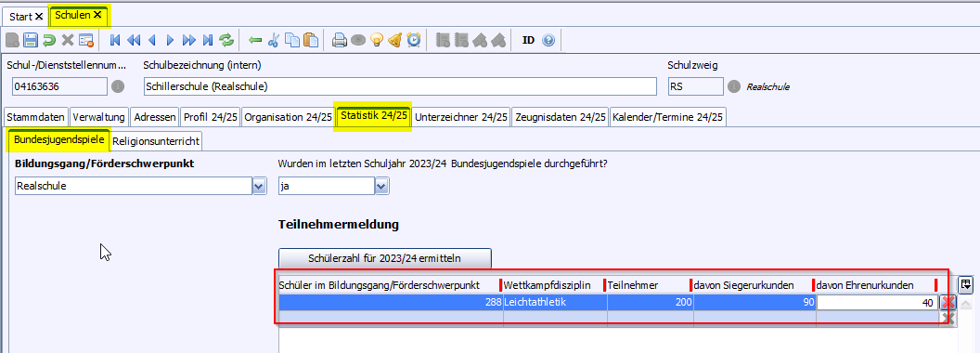Click the green undo arrow icon

[49, 41]
